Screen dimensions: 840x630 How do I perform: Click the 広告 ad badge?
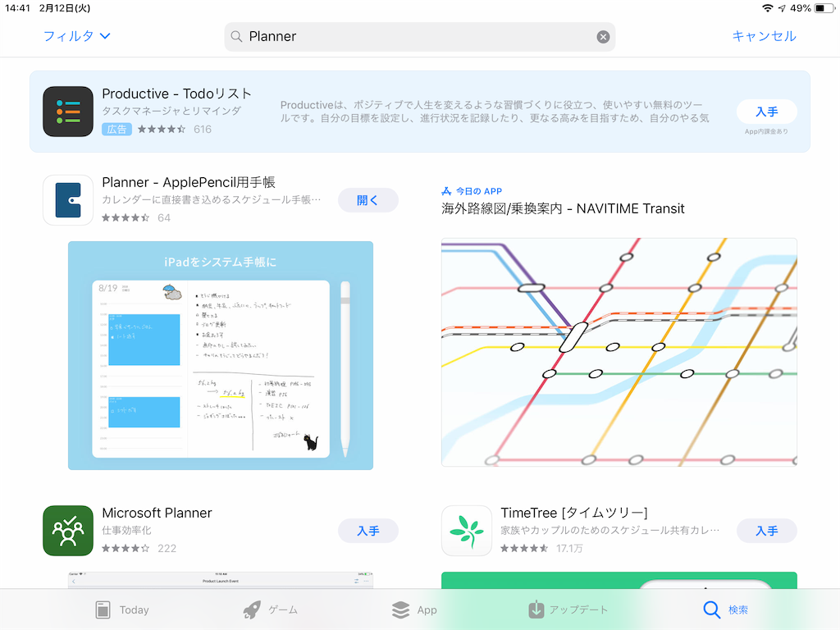tap(116, 129)
